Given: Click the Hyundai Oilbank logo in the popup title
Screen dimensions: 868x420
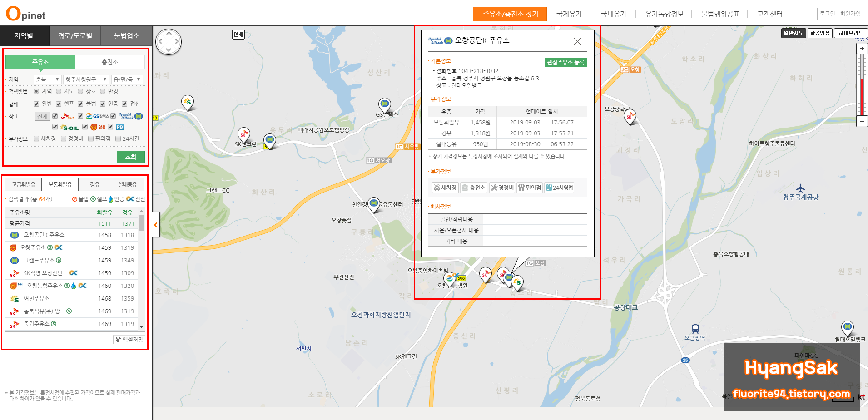Looking at the screenshot, I should pos(440,41).
